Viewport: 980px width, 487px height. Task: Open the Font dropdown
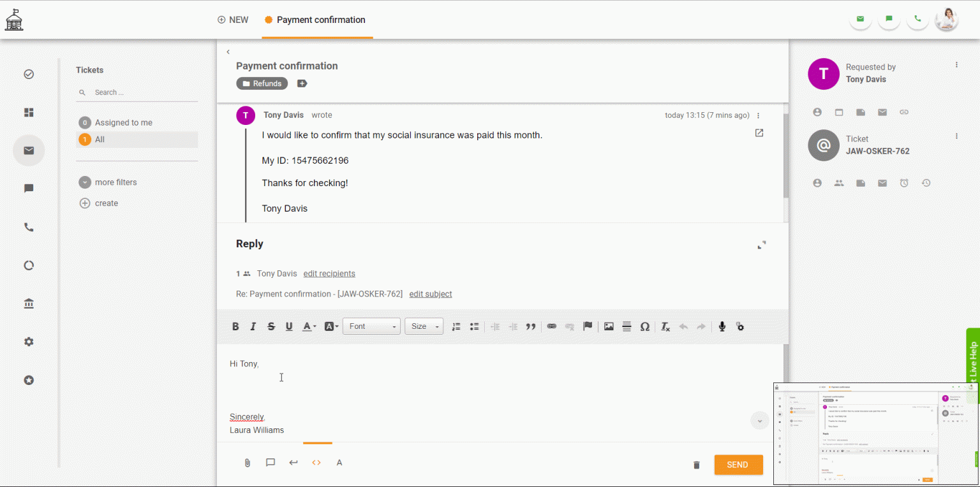[372, 326]
